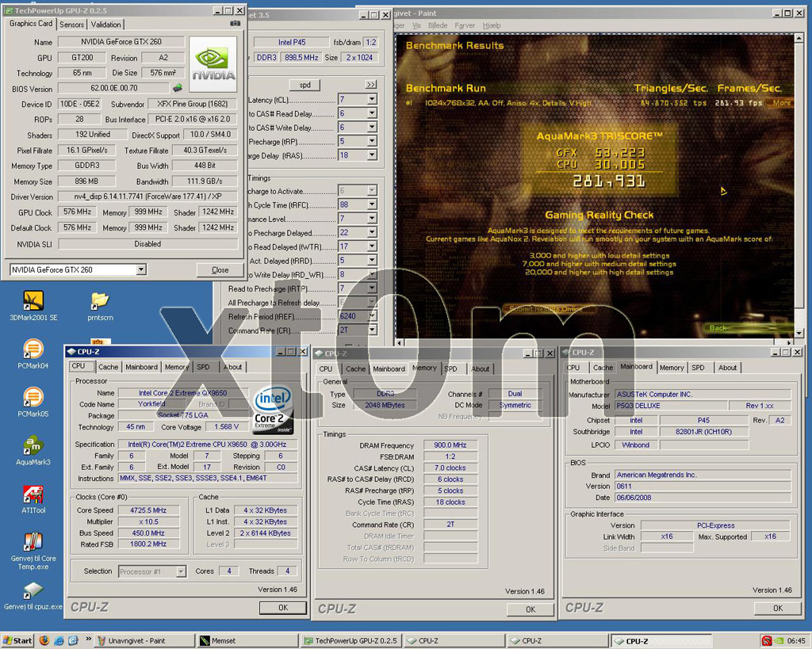Click the NVIDIA system tray icon
Image resolution: width=812 pixels, height=649 pixels.
click(778, 641)
